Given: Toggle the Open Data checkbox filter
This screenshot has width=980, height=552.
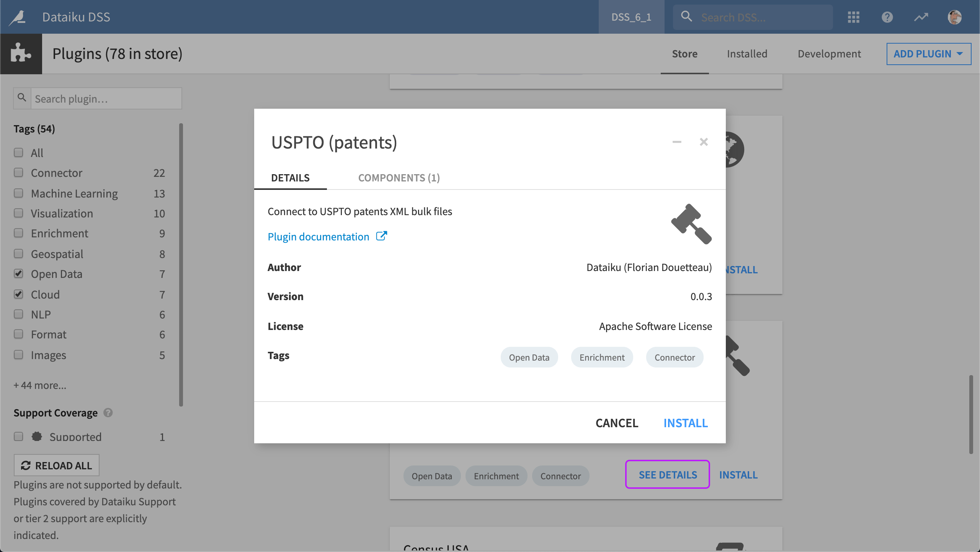Looking at the screenshot, I should [18, 273].
